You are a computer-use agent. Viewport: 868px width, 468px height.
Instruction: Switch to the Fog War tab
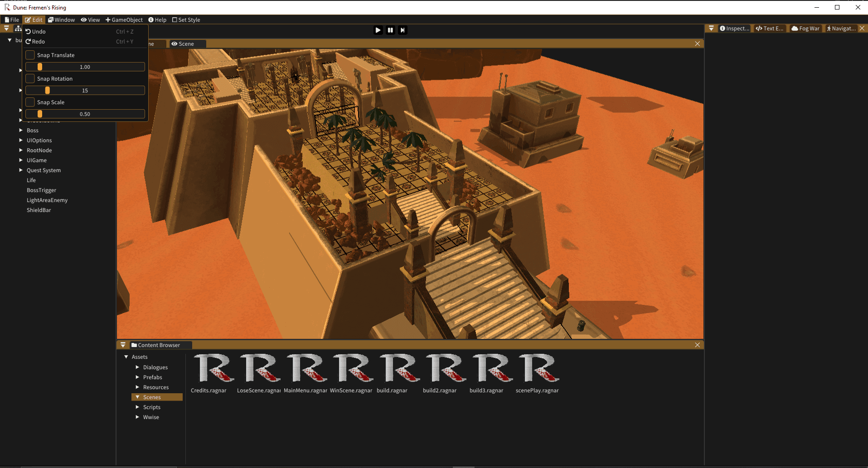tap(805, 28)
